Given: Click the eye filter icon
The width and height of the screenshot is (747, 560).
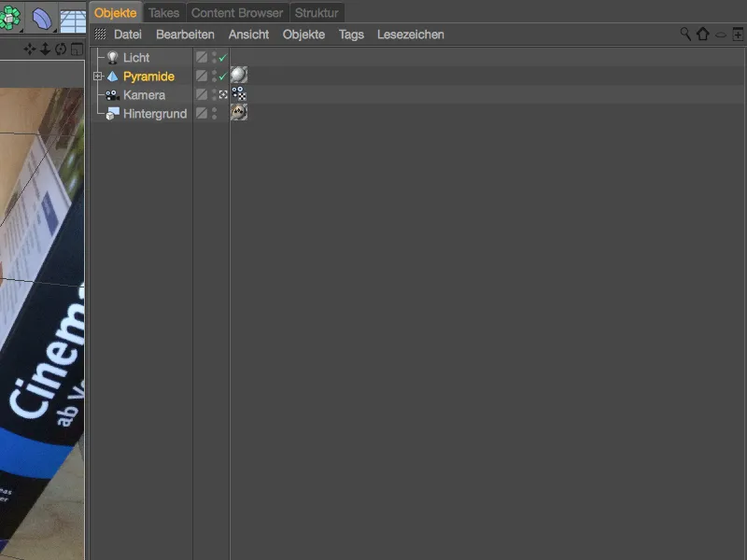Looking at the screenshot, I should click(721, 35).
